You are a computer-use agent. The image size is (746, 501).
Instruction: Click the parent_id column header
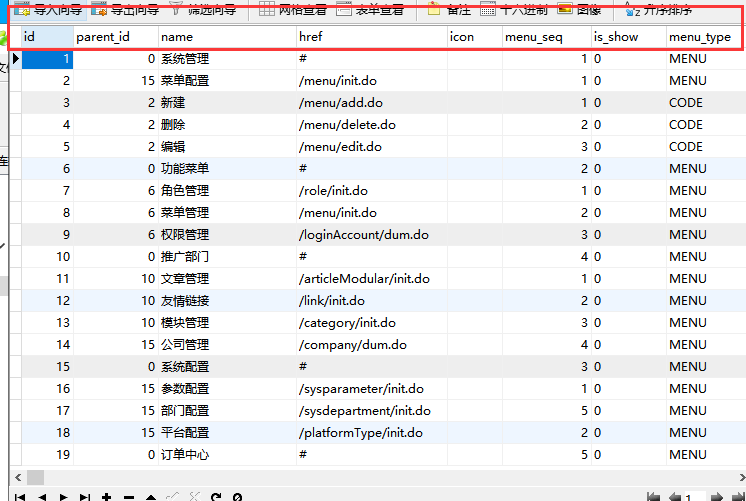(116, 37)
